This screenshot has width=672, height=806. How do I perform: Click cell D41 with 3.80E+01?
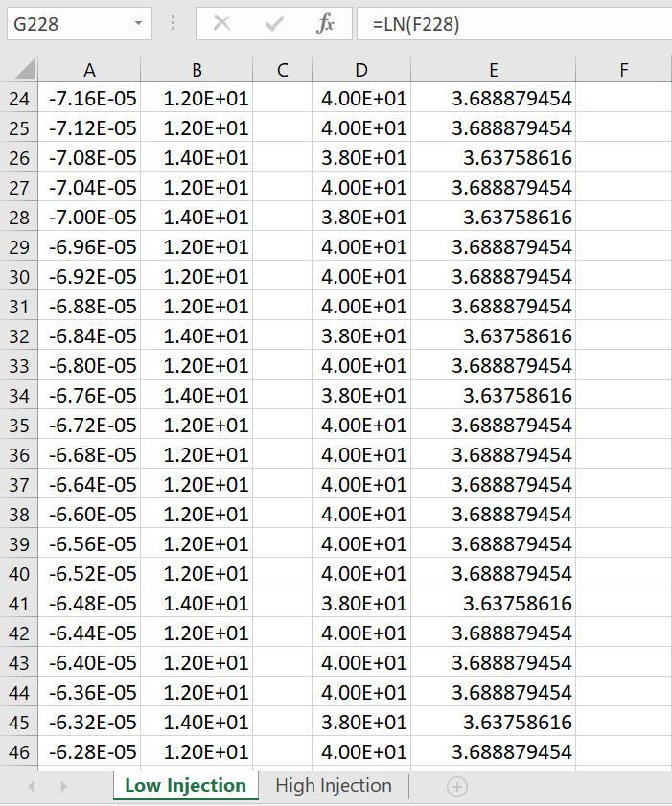pos(361,604)
